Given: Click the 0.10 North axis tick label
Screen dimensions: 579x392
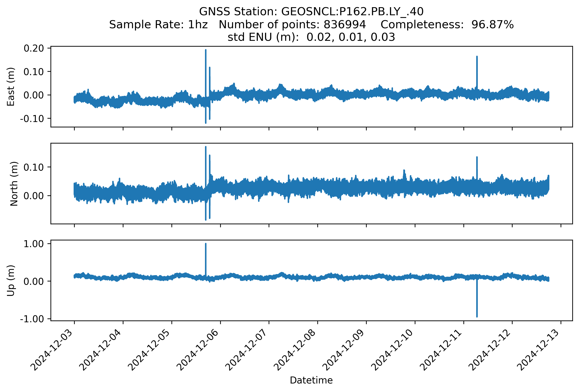Looking at the screenshot, I should tap(34, 167).
